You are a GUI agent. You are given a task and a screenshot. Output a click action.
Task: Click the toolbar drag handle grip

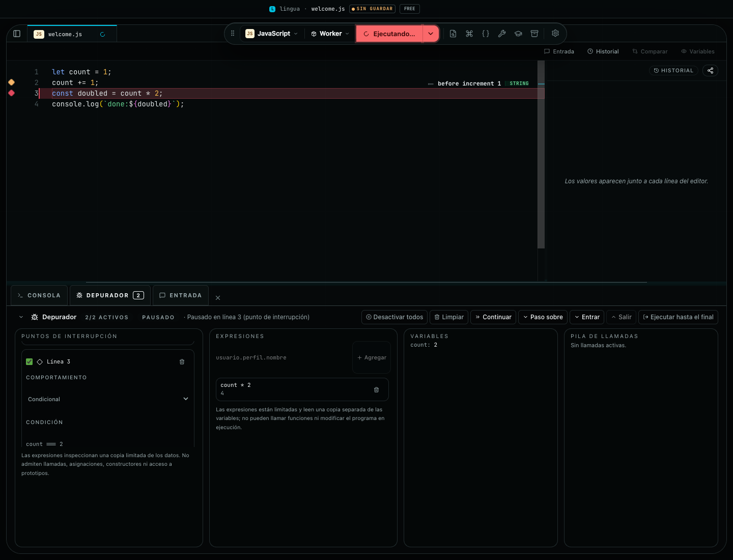coord(233,34)
